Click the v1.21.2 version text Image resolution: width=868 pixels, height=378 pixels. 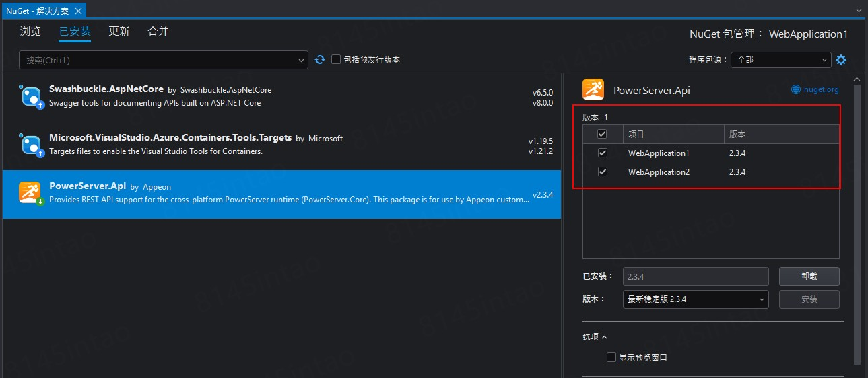point(541,151)
